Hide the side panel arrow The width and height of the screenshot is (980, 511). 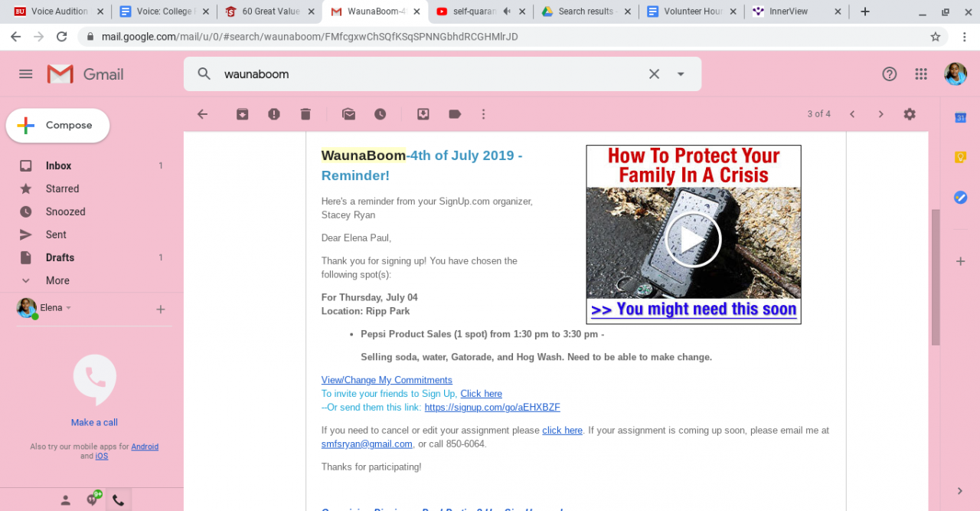[x=960, y=490]
